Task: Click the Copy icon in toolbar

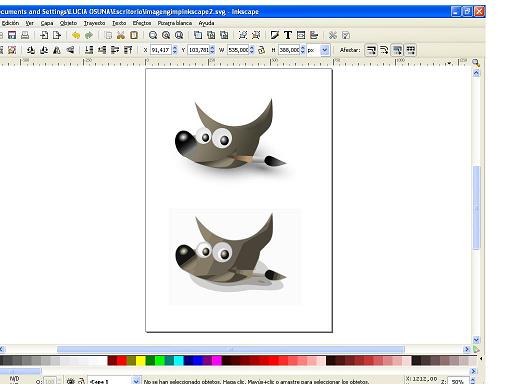Action: tap(108, 35)
